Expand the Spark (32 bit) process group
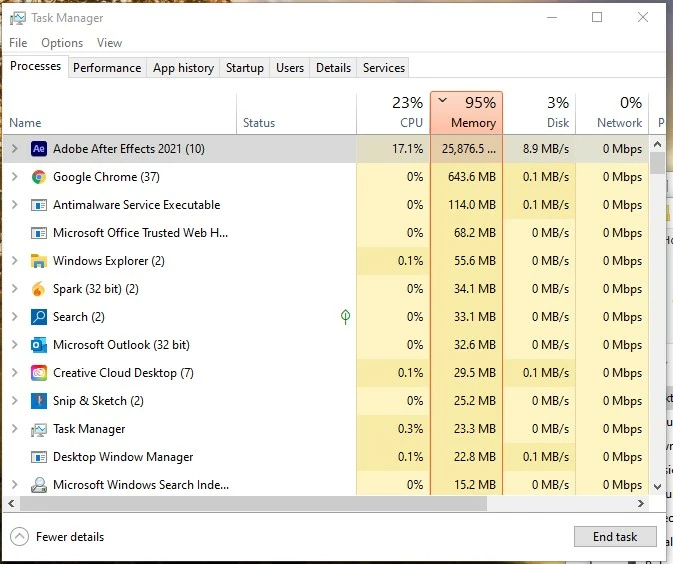This screenshot has height=564, width=673. click(x=15, y=288)
